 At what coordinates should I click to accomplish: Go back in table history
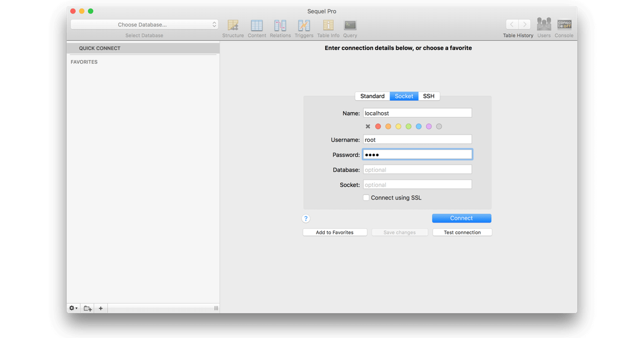coord(512,25)
